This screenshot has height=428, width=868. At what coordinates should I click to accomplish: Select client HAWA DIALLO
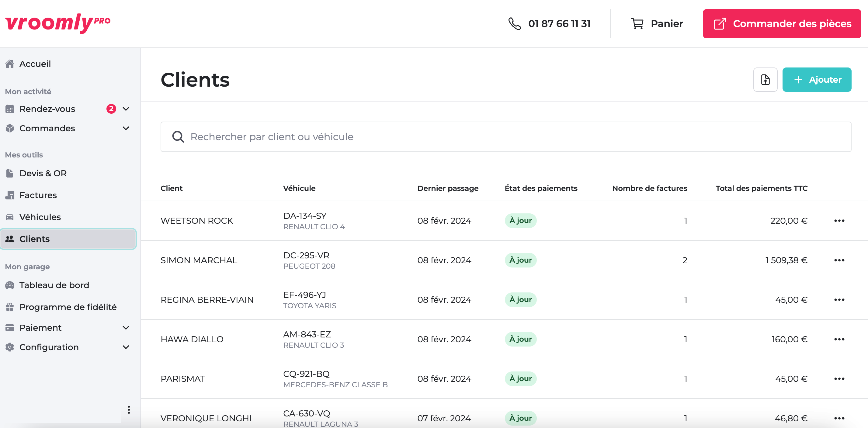click(192, 339)
